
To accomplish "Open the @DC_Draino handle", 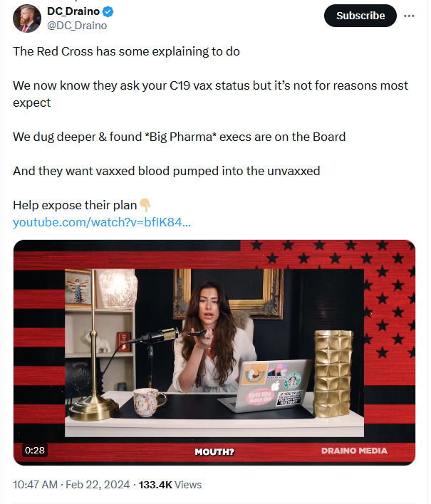I will [x=77, y=26].
